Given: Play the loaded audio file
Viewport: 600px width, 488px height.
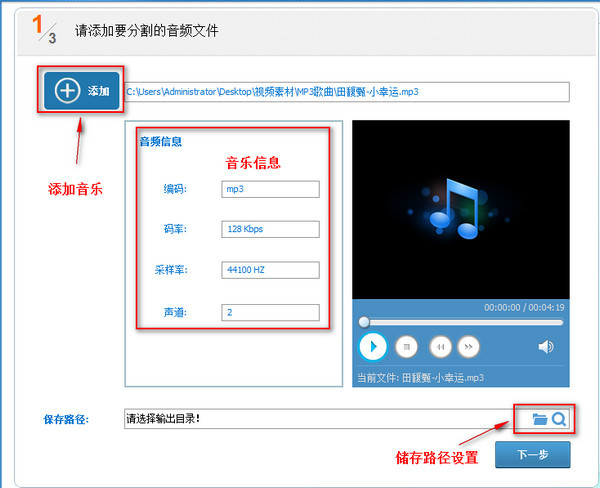Looking at the screenshot, I should click(x=372, y=346).
